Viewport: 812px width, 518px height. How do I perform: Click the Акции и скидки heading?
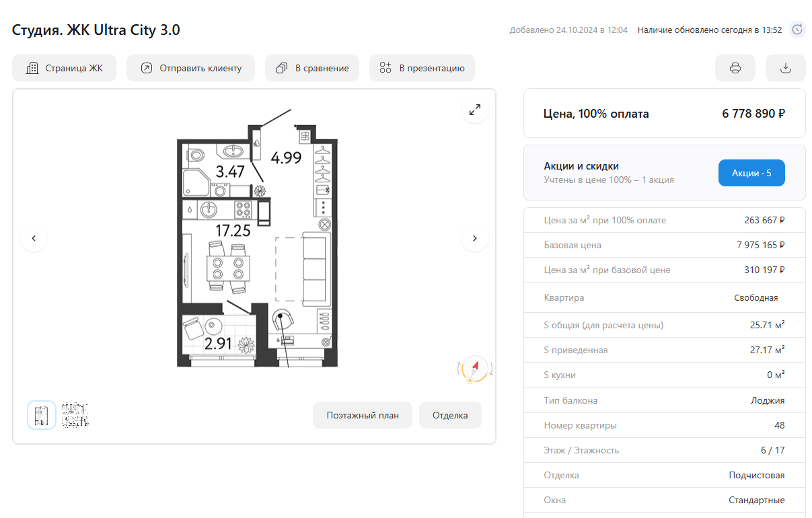coord(581,165)
